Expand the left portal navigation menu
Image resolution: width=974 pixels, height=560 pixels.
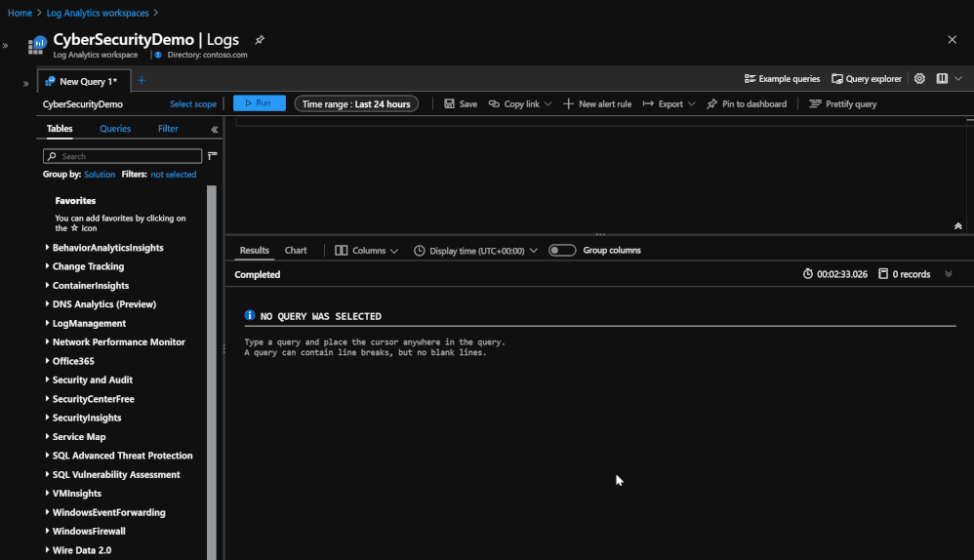tap(6, 45)
